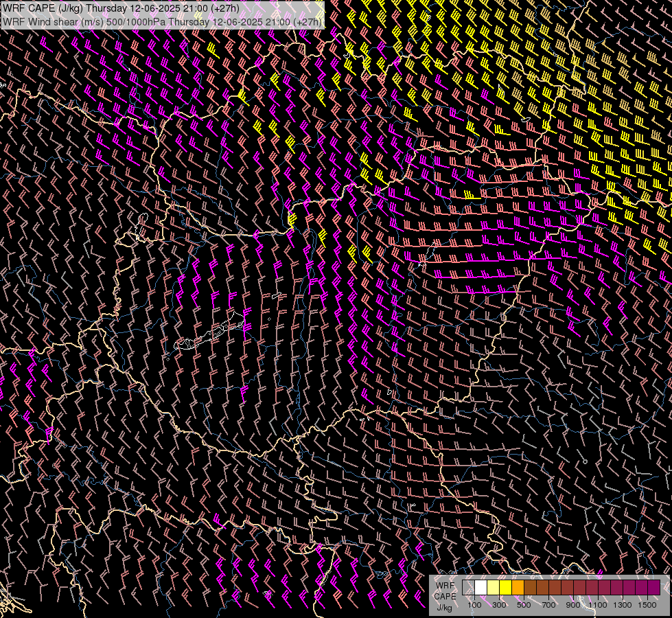Click the orange CAPE legend swatch
Image resolution: width=672 pixels, height=618 pixels.
point(518,588)
